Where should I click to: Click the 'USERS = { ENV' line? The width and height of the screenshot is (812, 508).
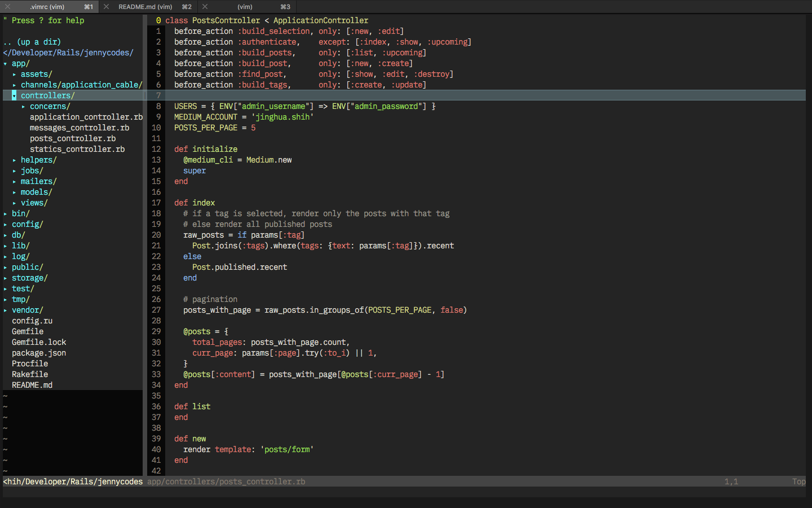tap(305, 107)
